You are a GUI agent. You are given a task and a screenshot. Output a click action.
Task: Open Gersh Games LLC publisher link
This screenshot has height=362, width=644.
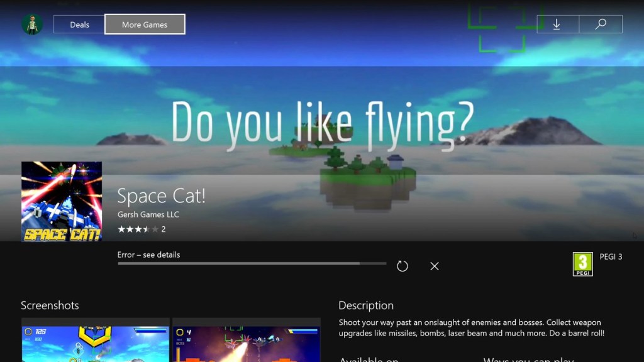[148, 214]
